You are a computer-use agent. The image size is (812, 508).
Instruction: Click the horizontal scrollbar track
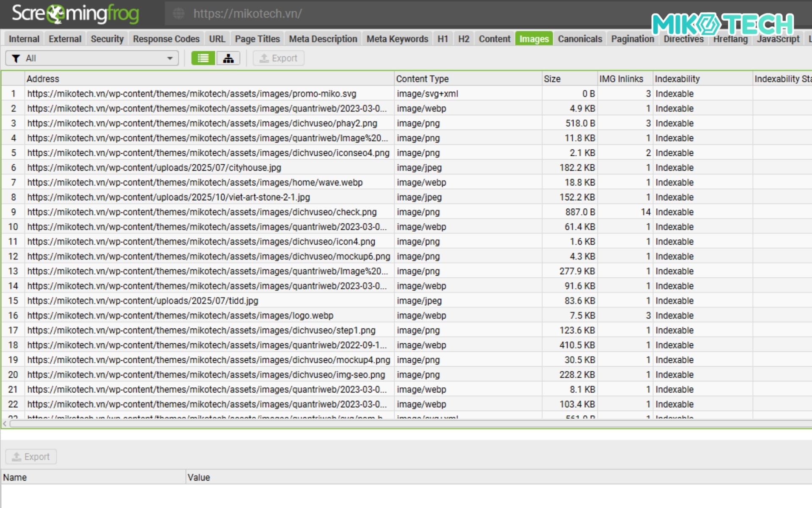(x=406, y=424)
